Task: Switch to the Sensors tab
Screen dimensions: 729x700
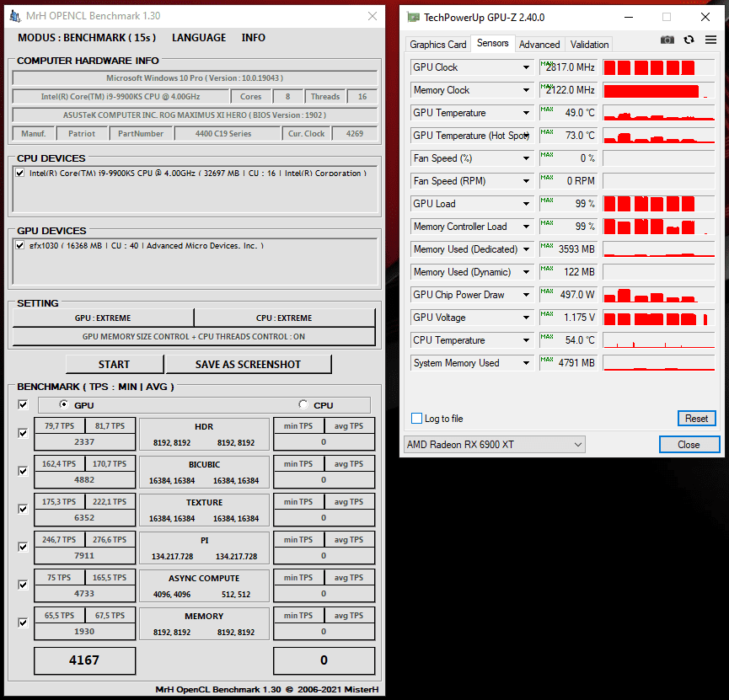Action: (x=492, y=43)
